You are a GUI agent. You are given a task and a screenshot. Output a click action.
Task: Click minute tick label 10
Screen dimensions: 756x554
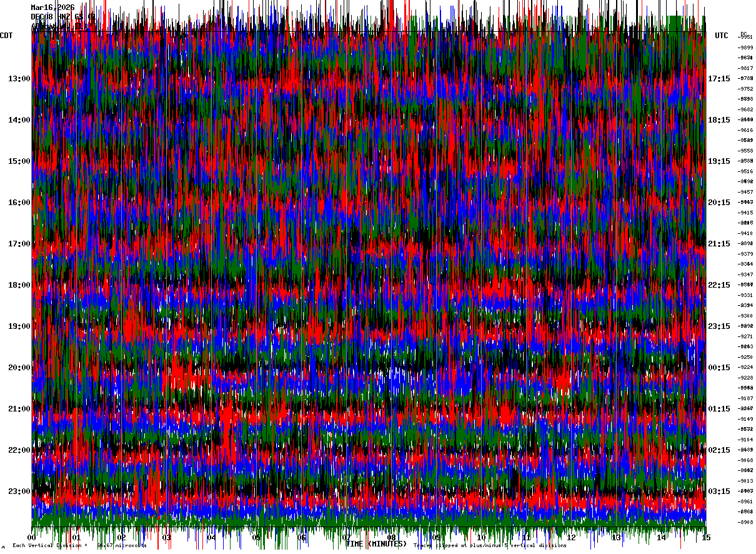coord(482,538)
